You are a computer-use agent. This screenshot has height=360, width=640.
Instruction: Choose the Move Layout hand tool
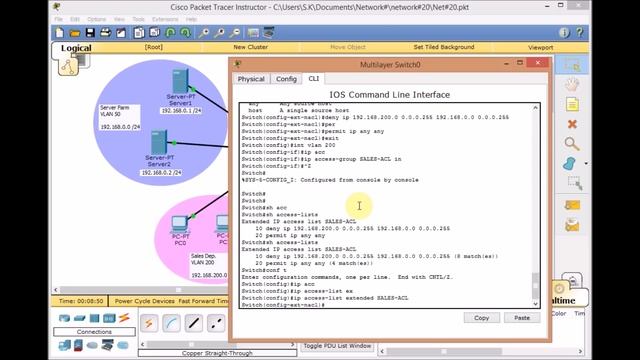click(x=572, y=85)
